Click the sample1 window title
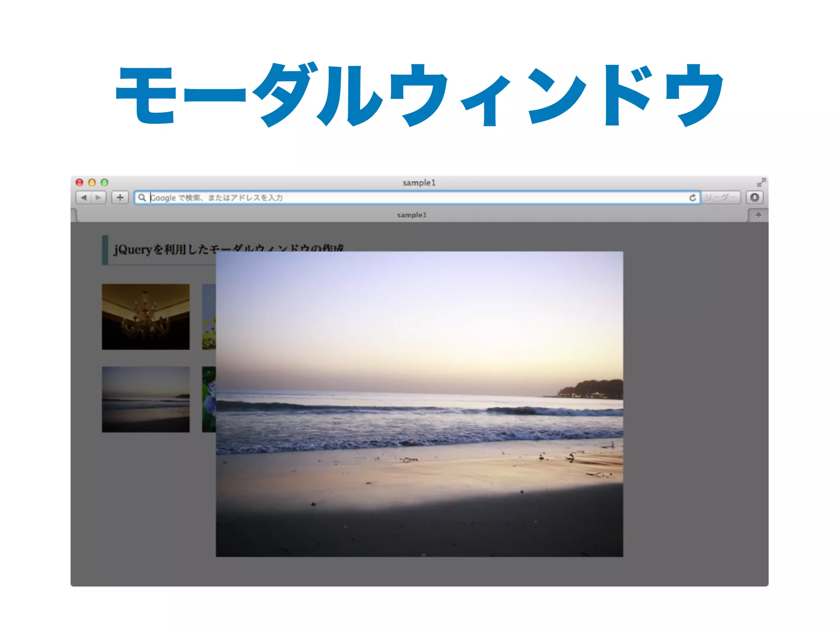 point(419,183)
